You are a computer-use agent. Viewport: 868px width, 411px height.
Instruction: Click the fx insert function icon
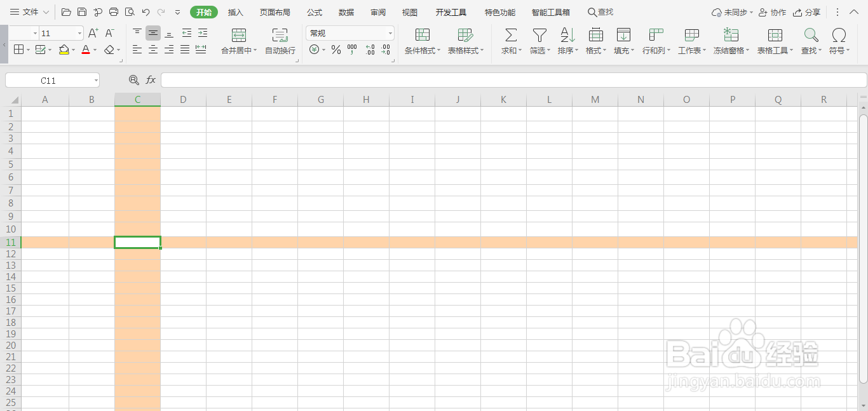pyautogui.click(x=151, y=80)
